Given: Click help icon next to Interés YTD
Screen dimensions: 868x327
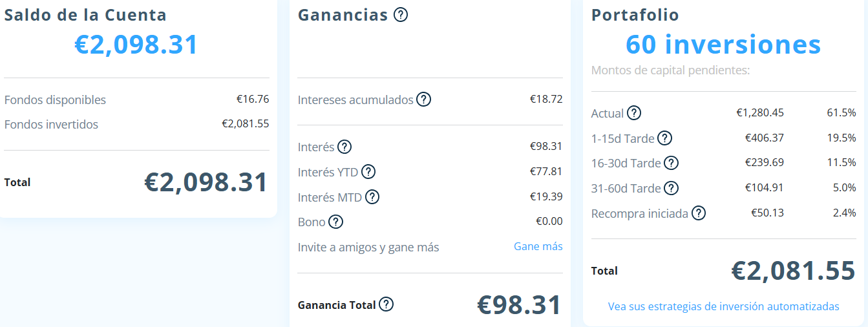Looking at the screenshot, I should click(x=368, y=172).
